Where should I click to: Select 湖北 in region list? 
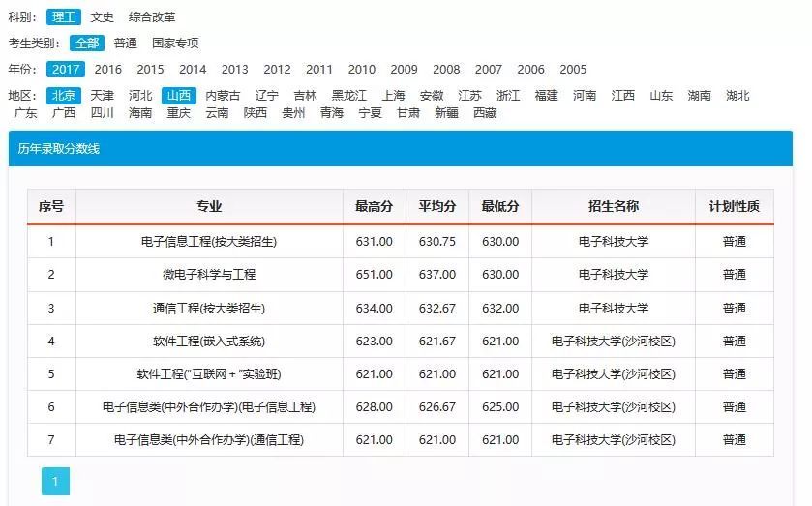737,96
